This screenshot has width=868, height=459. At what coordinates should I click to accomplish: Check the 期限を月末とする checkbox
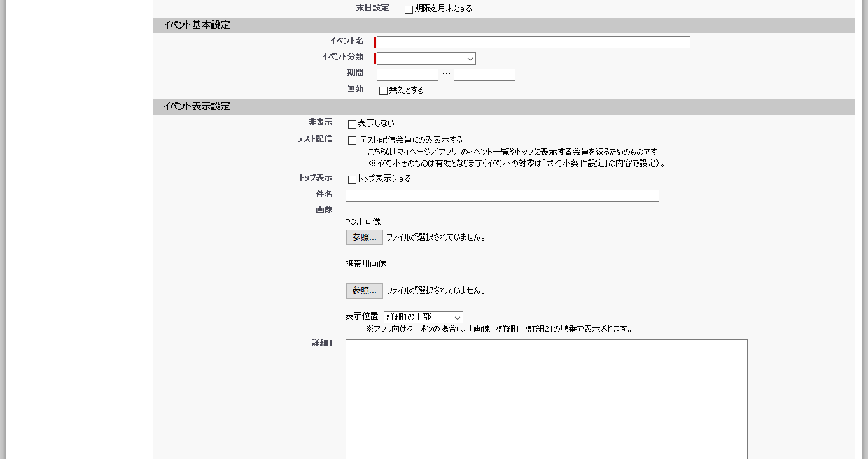(x=407, y=9)
